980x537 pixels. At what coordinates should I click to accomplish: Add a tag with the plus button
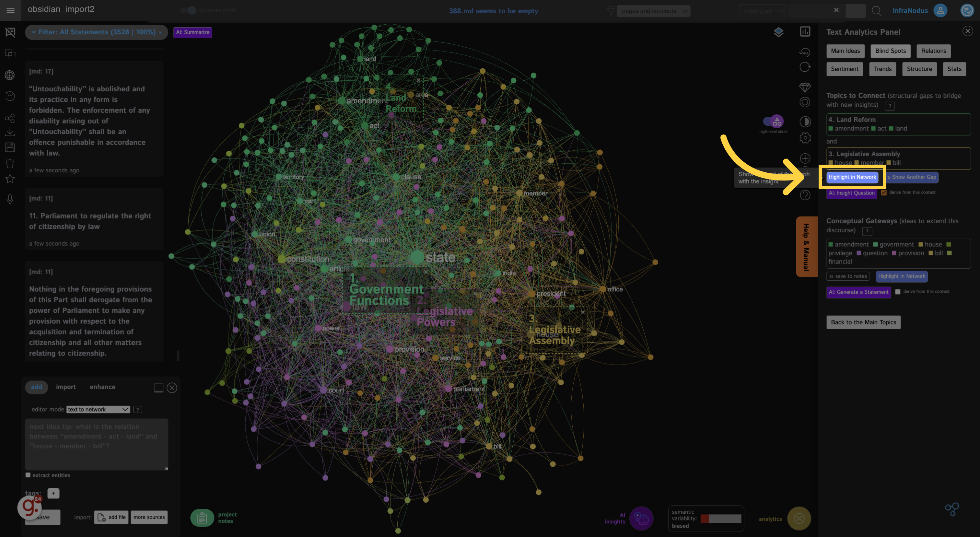(x=53, y=493)
